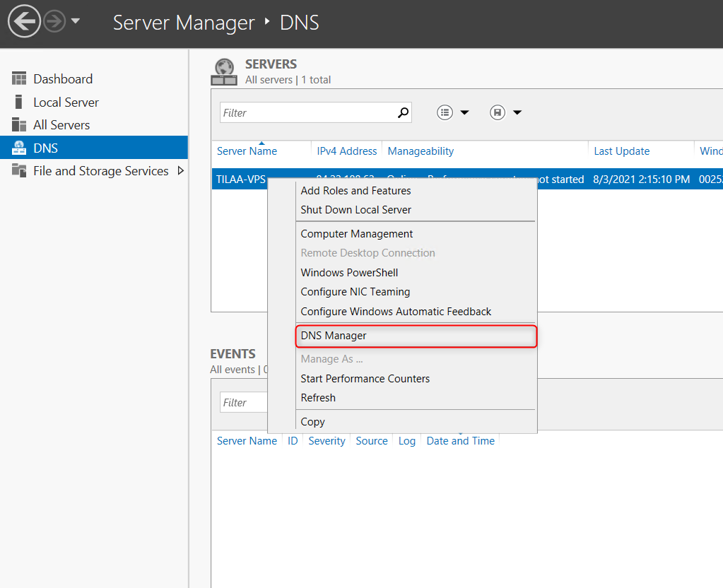Click the save query disk icon
This screenshot has height=588, width=723.
click(497, 112)
